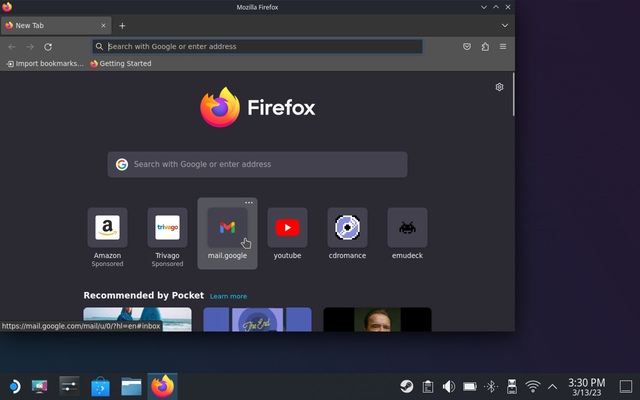Open the volume tray icon
Viewport: 640px width, 400px height.
[x=449, y=386]
